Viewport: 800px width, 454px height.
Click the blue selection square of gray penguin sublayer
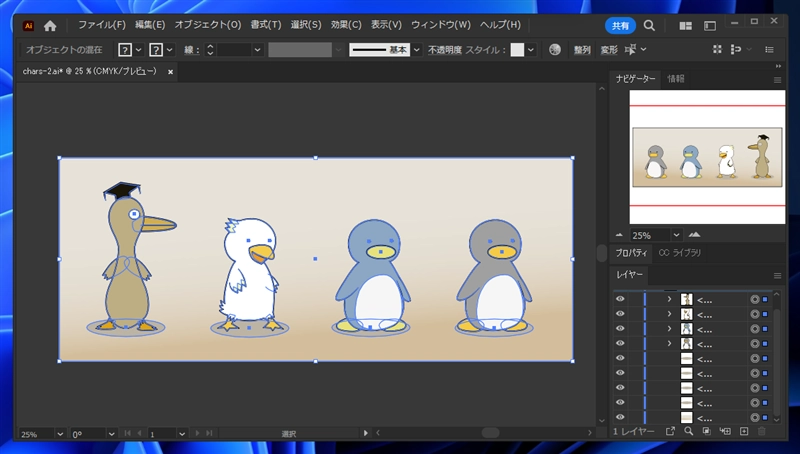(x=765, y=344)
